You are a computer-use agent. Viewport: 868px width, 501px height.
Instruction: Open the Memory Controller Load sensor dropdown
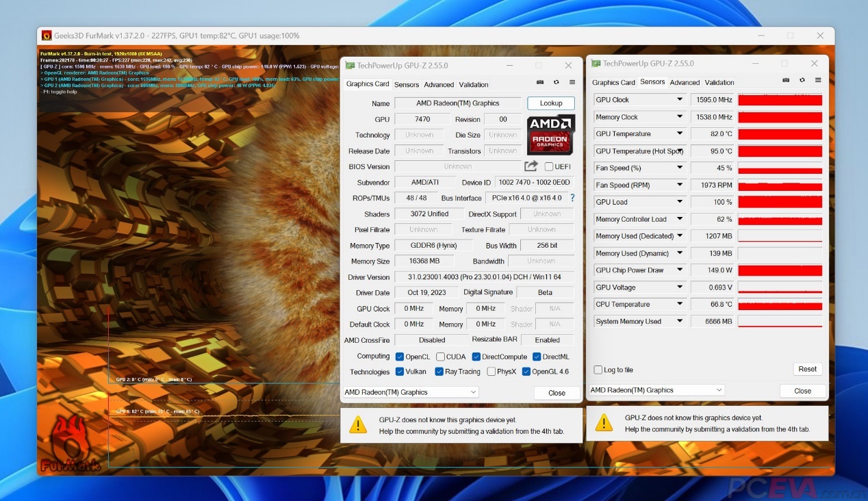click(x=680, y=219)
